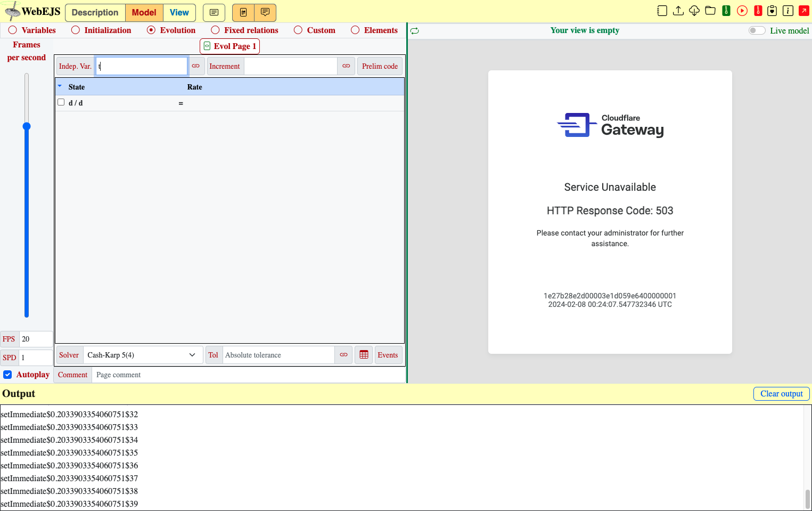Click the text lines icon beside View
The height and width of the screenshot is (511, 812).
point(214,12)
